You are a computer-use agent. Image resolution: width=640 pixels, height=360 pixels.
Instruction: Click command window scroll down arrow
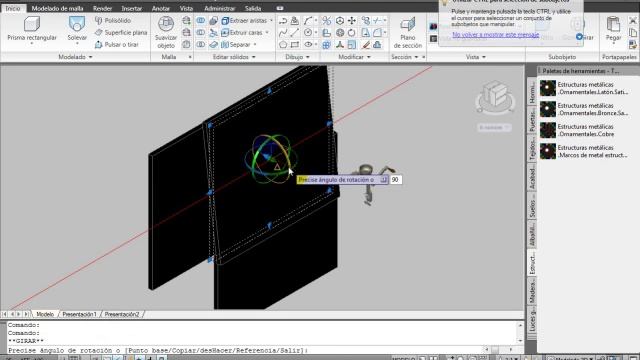[x=520, y=340]
